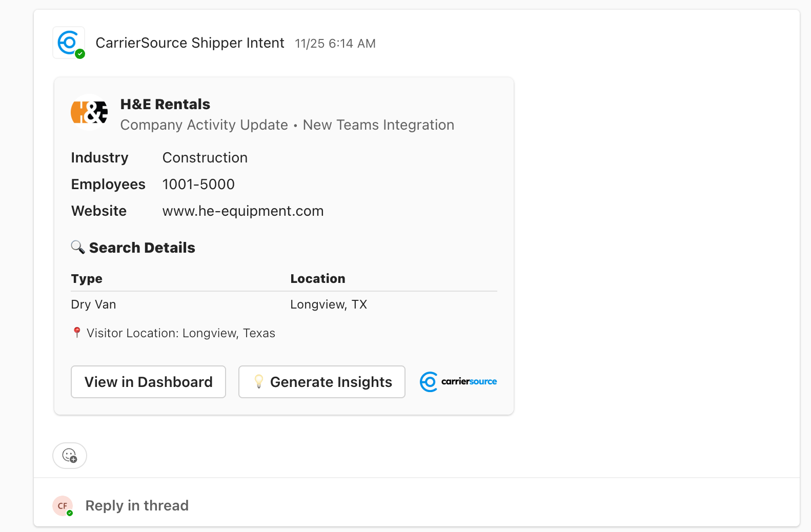
Task: Click the CarrierSource Shipper Intent avatar icon
Action: point(69,43)
